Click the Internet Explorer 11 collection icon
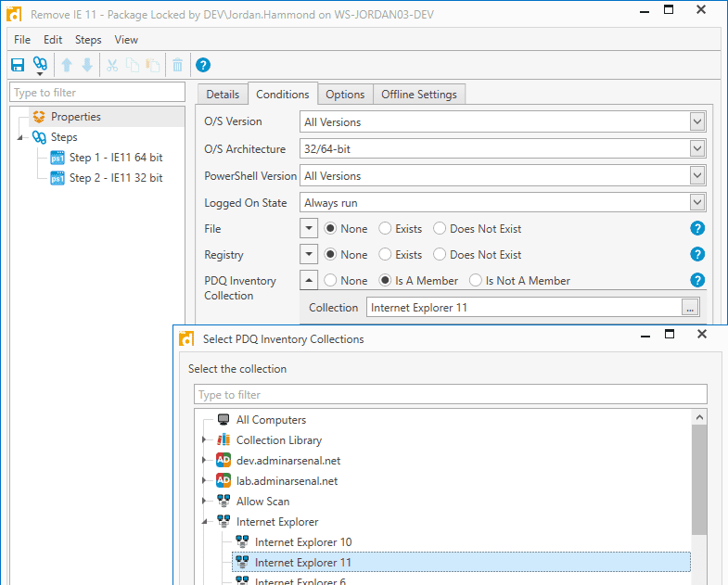This screenshot has height=585, width=728. click(x=242, y=562)
